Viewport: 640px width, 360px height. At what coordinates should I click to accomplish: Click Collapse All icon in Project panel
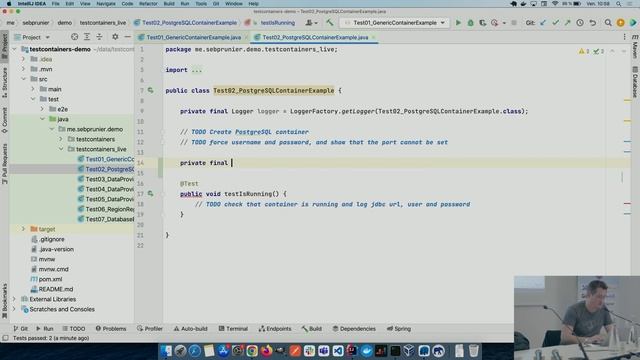99,37
